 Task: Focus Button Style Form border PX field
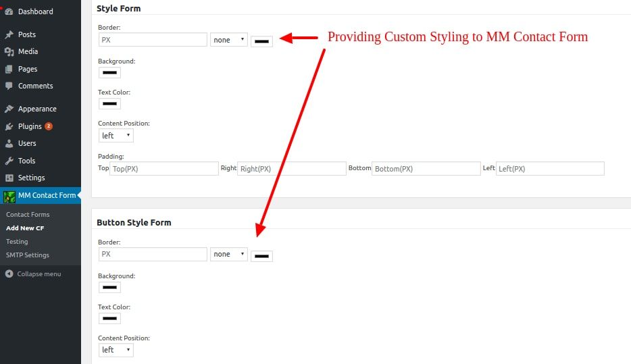[153, 254]
